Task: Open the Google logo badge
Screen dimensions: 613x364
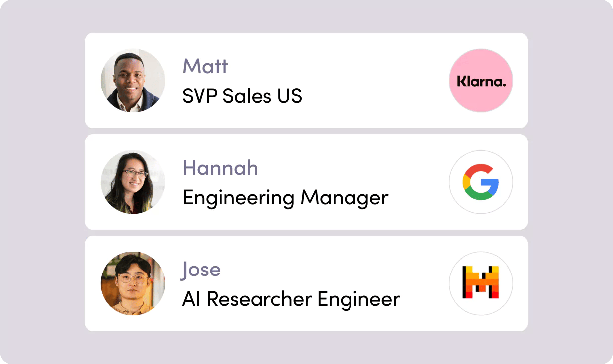Action: pos(480,182)
